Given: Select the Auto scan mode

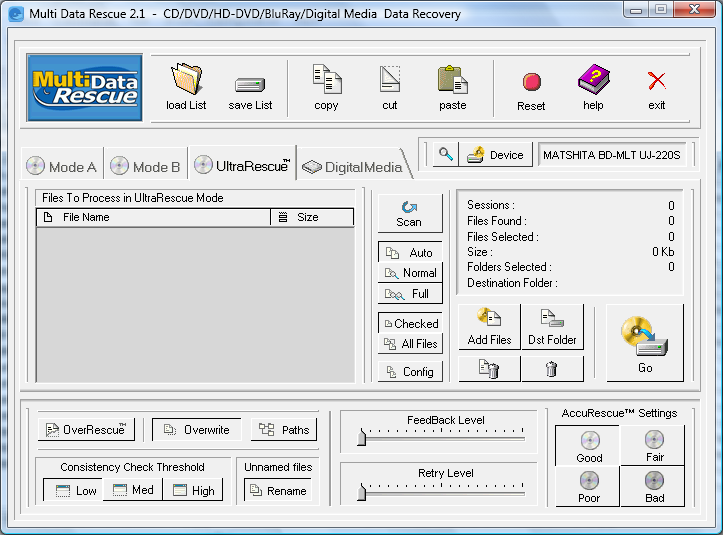Looking at the screenshot, I should click(x=410, y=252).
